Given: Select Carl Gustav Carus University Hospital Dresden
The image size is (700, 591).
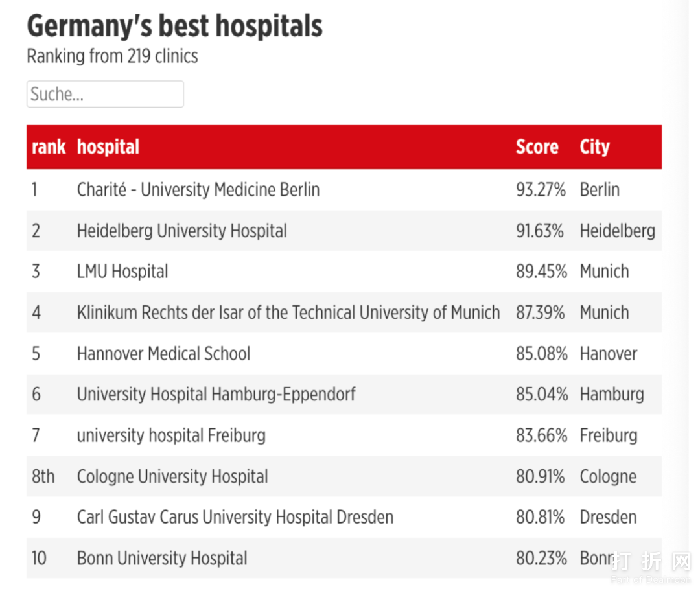Looking at the screenshot, I should [235, 518].
